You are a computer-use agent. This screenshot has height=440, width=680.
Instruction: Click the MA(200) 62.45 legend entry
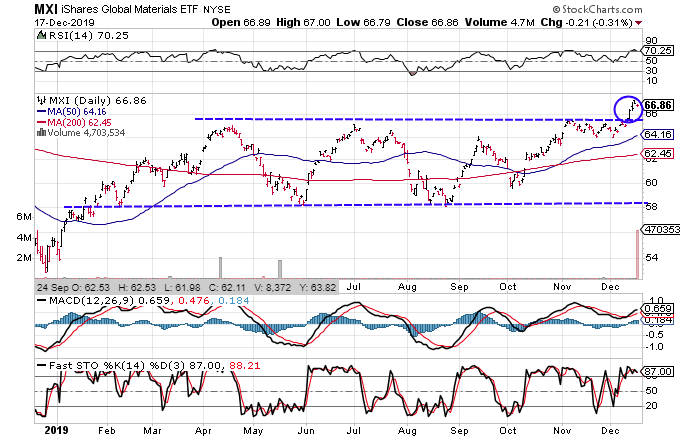(74, 123)
